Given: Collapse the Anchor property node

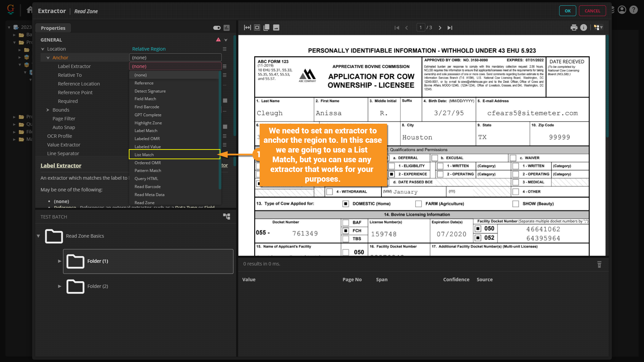Looking at the screenshot, I should (x=48, y=58).
